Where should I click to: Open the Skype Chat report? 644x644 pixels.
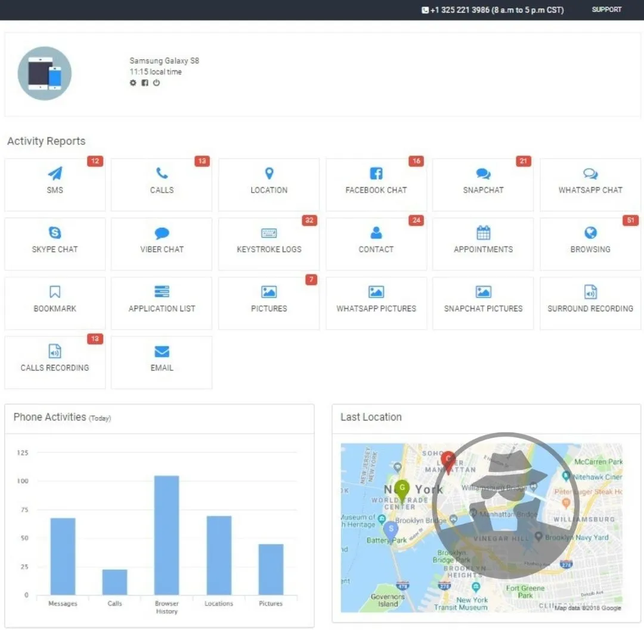coord(55,244)
